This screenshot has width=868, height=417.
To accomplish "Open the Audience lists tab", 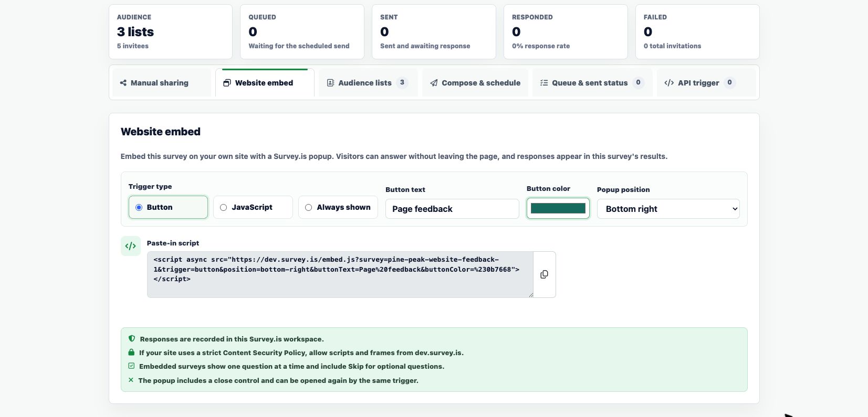I will click(x=368, y=83).
